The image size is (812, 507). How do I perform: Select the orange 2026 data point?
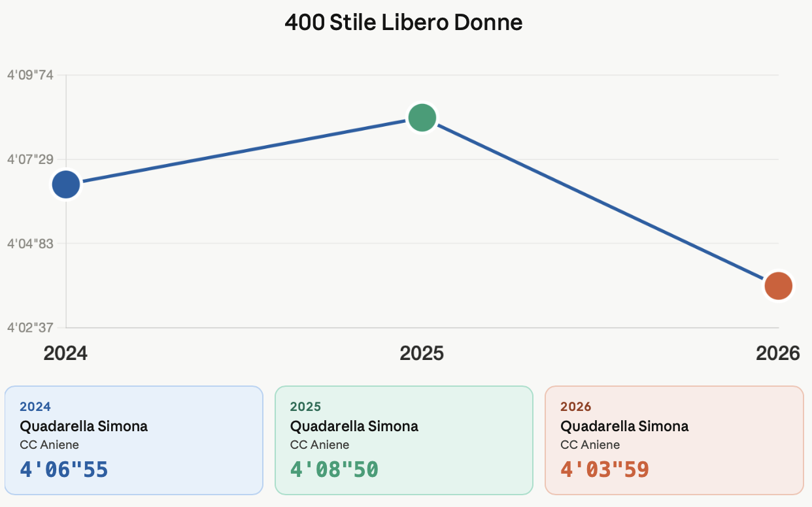click(778, 286)
